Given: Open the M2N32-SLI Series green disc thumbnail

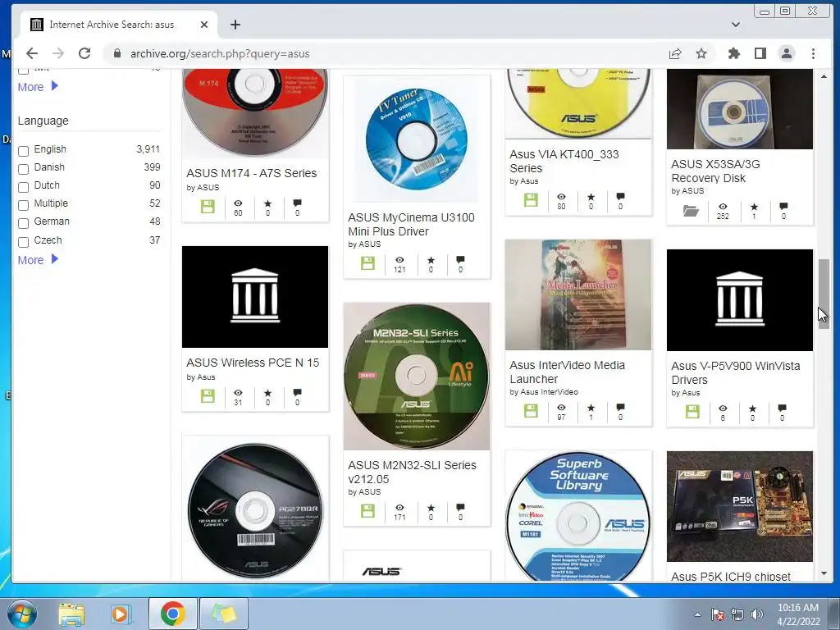Looking at the screenshot, I should coord(417,377).
